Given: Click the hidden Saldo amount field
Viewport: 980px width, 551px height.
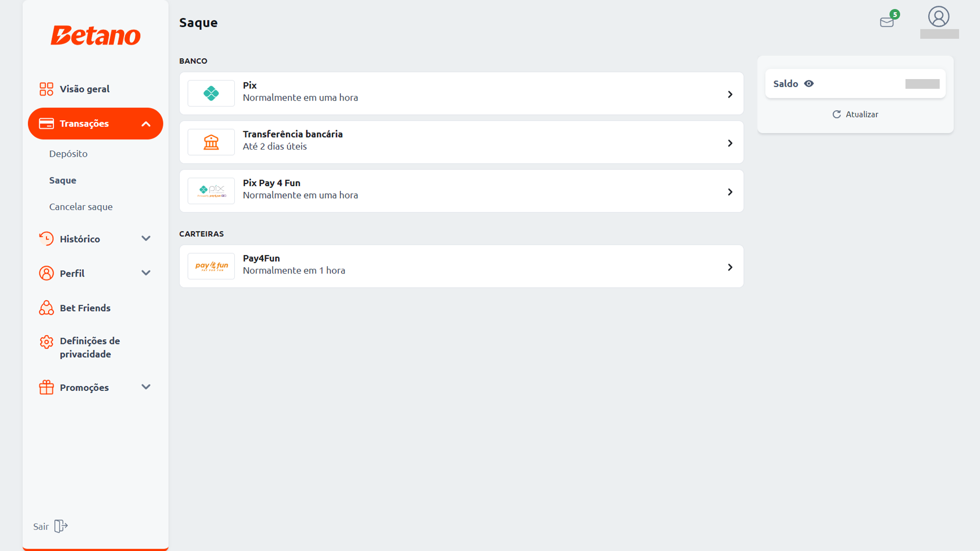Looking at the screenshot, I should [x=922, y=84].
